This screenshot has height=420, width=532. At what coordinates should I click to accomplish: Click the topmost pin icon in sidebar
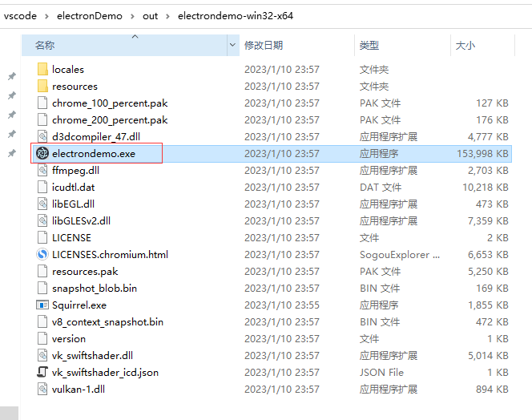coord(11,77)
